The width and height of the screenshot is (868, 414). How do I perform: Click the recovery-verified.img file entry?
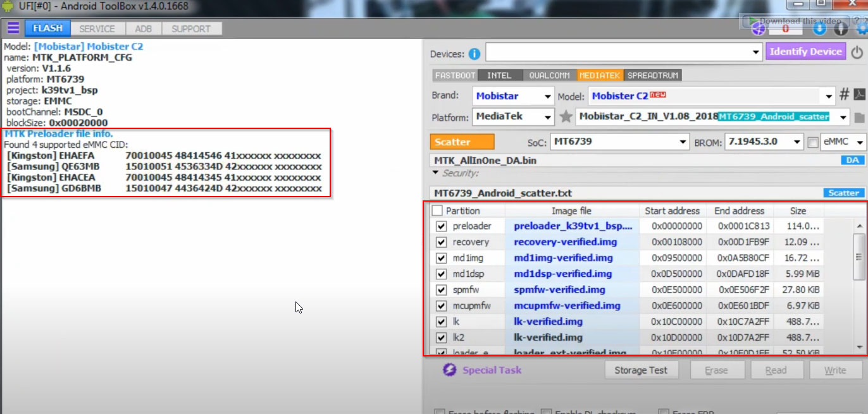(x=566, y=242)
